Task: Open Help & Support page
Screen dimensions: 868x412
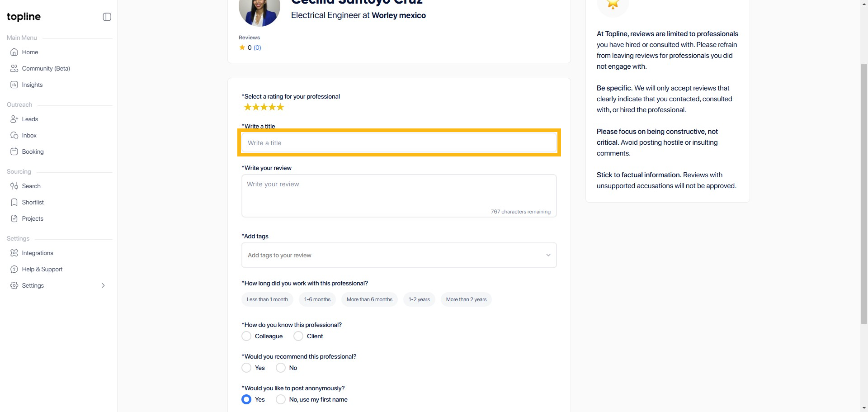Action: (42, 269)
